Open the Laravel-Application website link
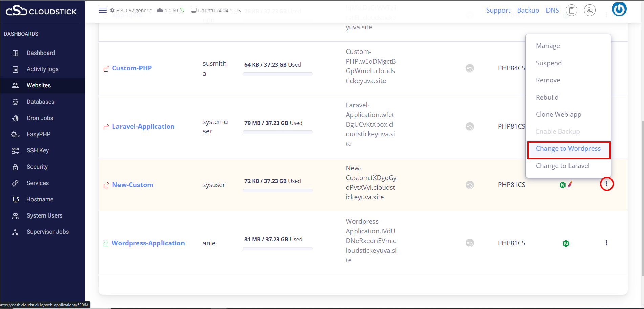This screenshot has height=309, width=644. click(x=143, y=127)
